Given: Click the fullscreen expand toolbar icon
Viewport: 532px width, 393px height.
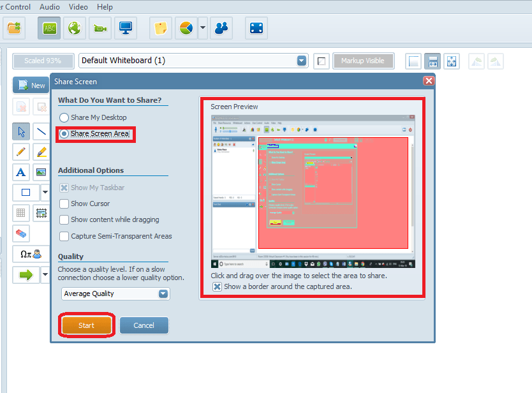Looking at the screenshot, I should 256,28.
